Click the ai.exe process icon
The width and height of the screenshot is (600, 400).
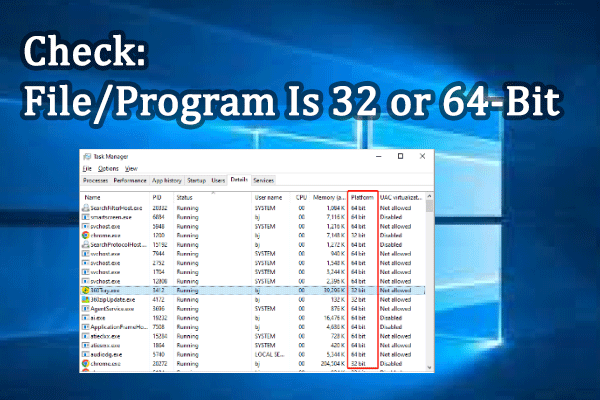86,318
